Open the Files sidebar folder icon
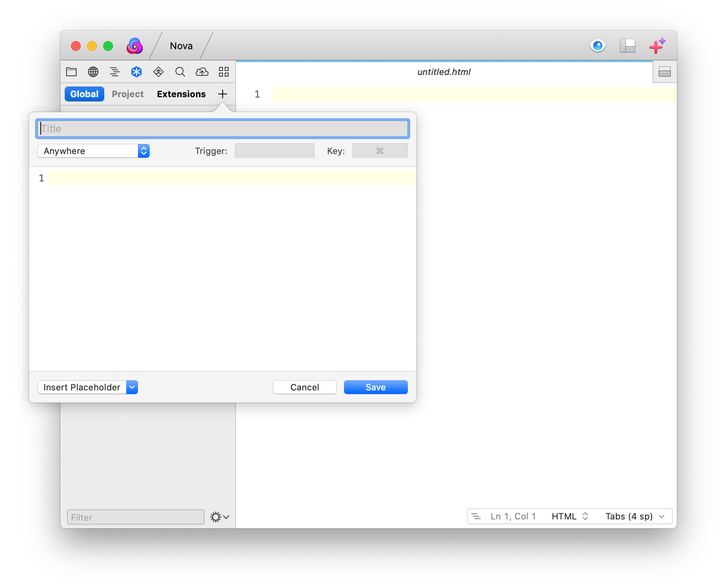Image resolution: width=722 pixels, height=588 pixels. pos(71,72)
